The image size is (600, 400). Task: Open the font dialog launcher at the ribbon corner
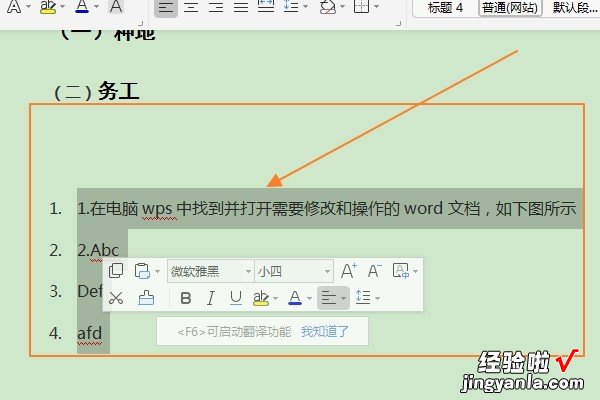(140, 24)
